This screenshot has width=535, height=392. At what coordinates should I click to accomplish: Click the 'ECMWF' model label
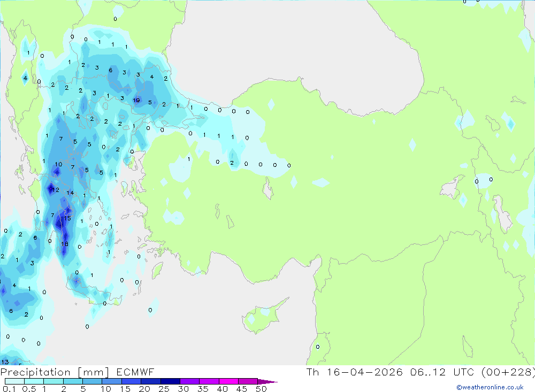pyautogui.click(x=135, y=372)
